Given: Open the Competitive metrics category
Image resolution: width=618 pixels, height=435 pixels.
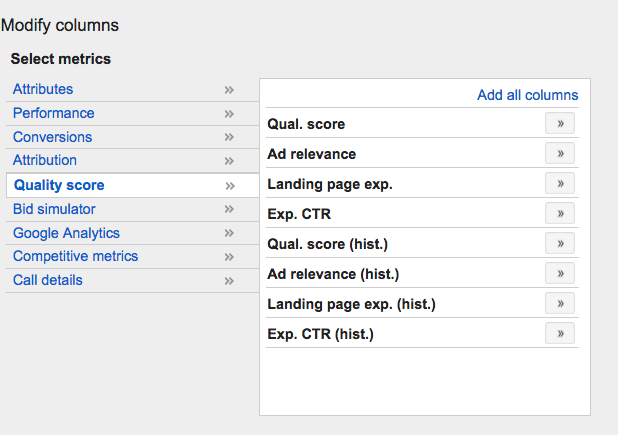Looking at the screenshot, I should pos(76,256).
